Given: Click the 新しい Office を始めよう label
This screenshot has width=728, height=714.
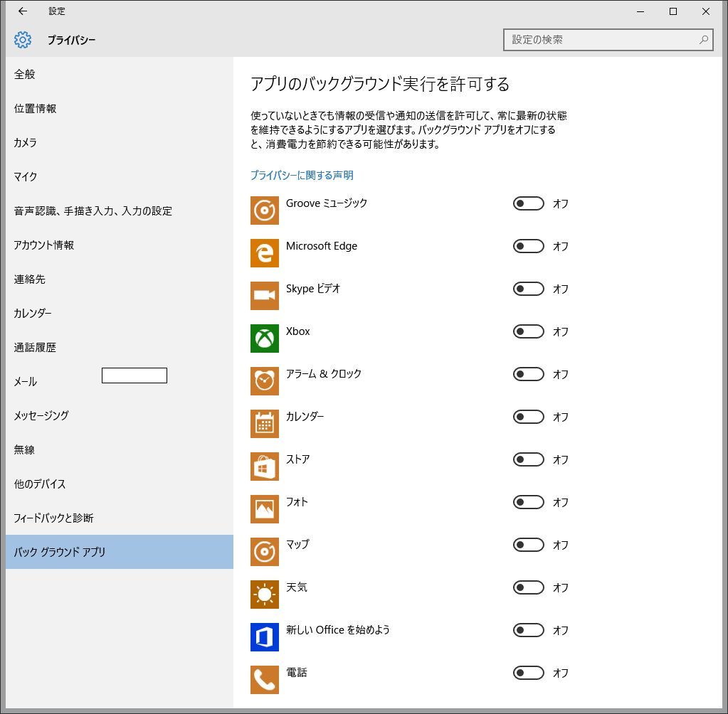Looking at the screenshot, I should tap(337, 630).
